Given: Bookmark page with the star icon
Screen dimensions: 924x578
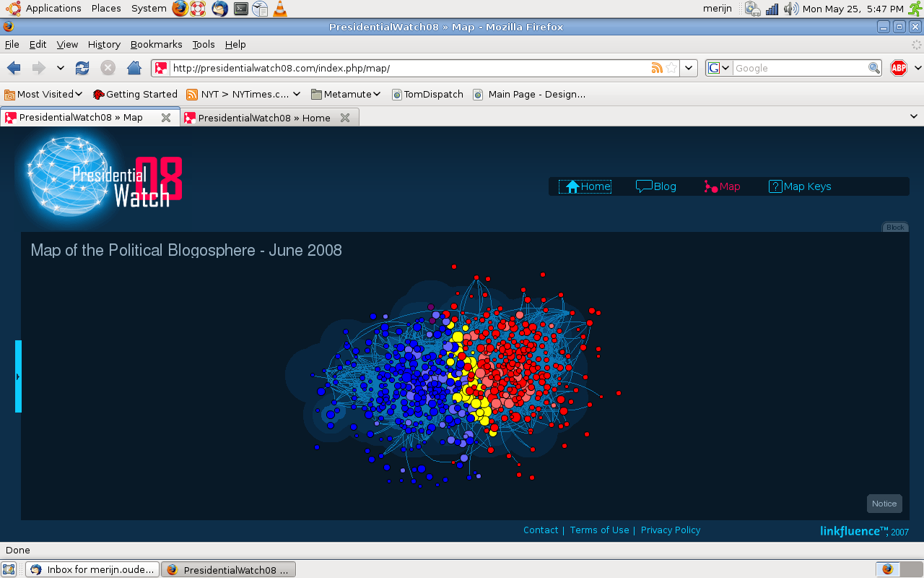Looking at the screenshot, I should (671, 68).
